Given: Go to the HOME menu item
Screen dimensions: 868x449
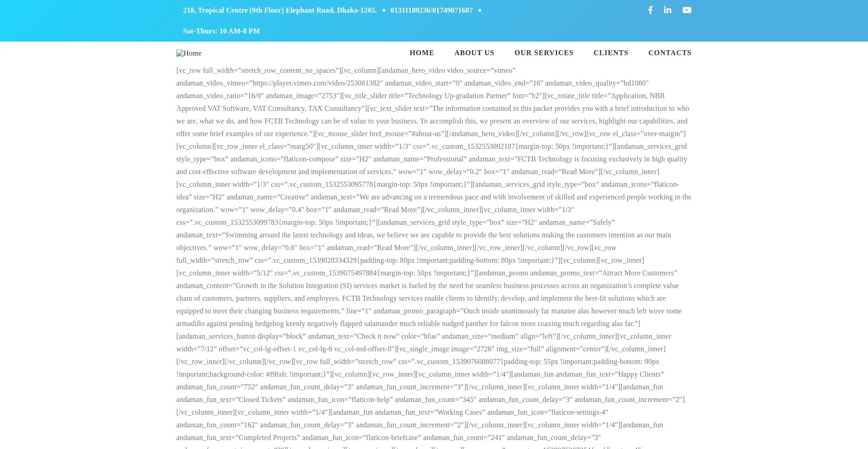Looking at the screenshot, I should point(422,53).
